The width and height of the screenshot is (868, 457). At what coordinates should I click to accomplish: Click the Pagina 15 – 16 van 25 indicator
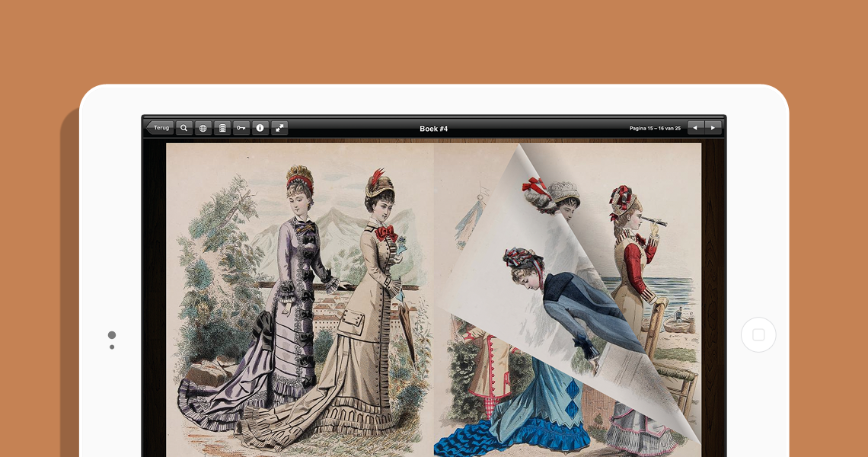tap(655, 129)
